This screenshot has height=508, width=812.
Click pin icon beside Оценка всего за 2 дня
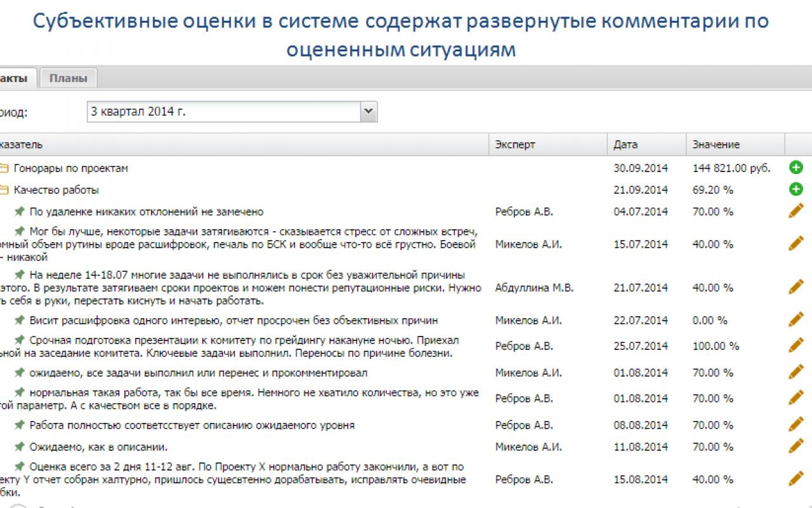tap(20, 466)
